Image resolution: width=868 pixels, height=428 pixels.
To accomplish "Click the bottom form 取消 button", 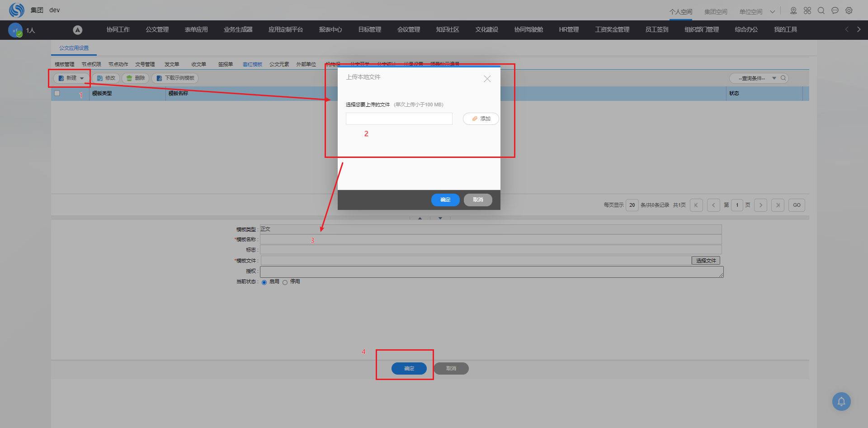I will click(451, 369).
